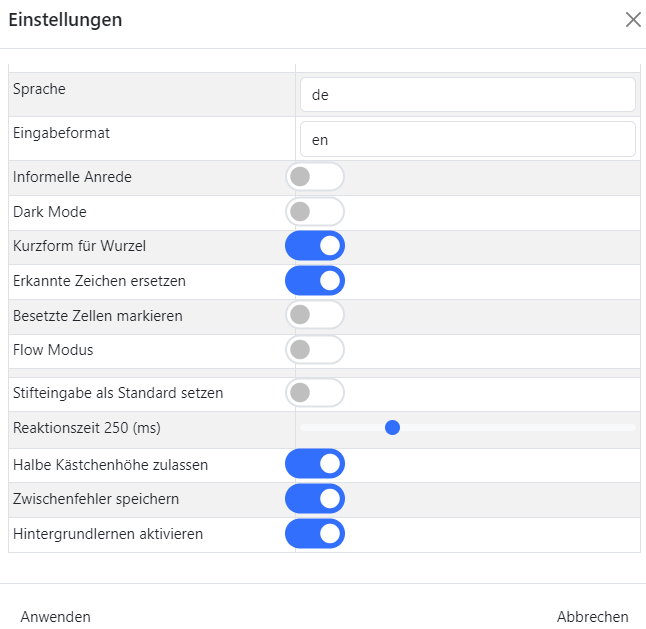Switch off Zwischenfehler speichern
The height and width of the screenshot is (629, 646).
pyautogui.click(x=314, y=499)
